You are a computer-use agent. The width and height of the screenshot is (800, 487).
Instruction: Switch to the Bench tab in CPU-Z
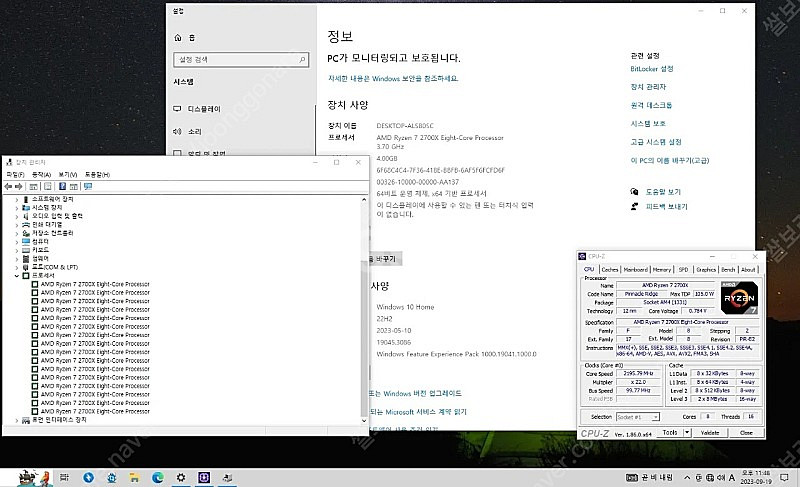pyautogui.click(x=728, y=270)
